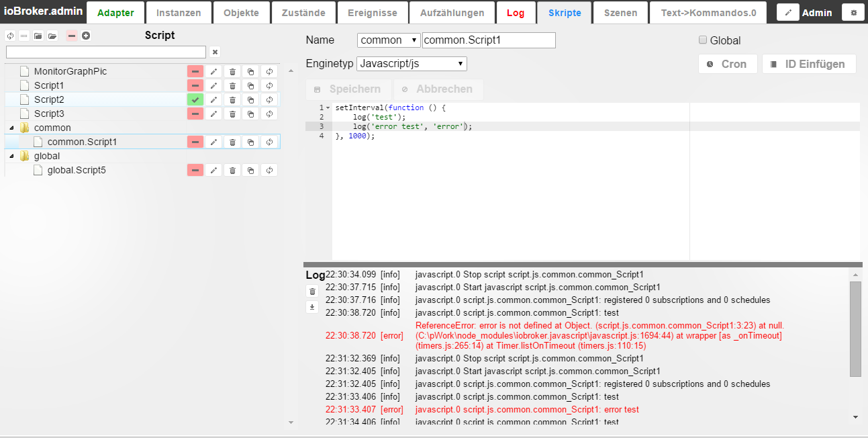Delete Script1 using its trash icon
The width and height of the screenshot is (868, 438).
click(232, 85)
